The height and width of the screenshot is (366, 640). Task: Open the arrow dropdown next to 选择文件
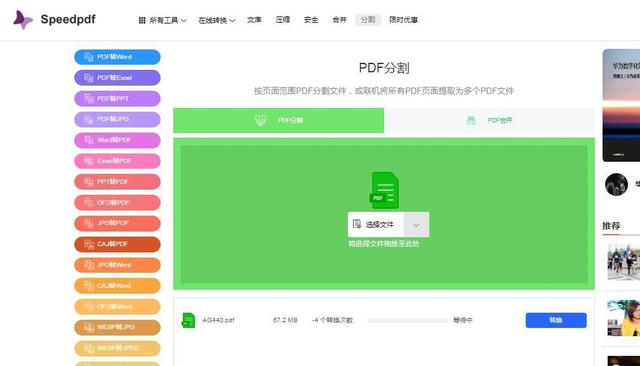(416, 224)
